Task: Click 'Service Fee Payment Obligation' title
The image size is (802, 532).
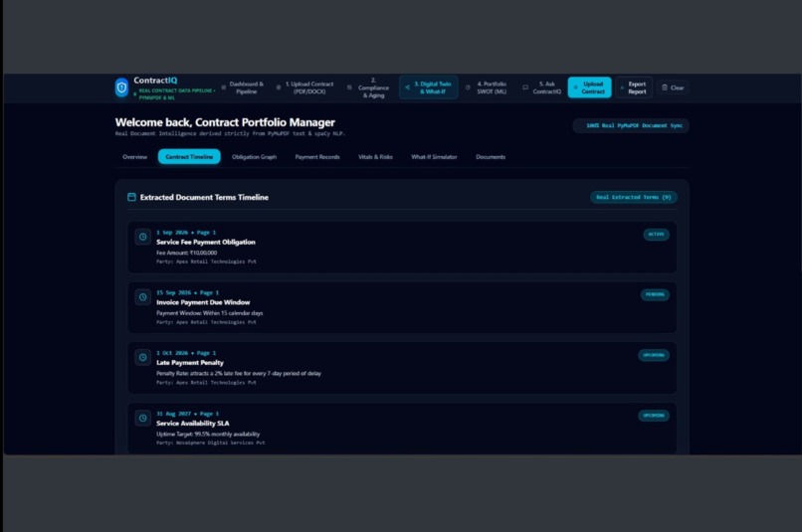Action: pos(206,243)
